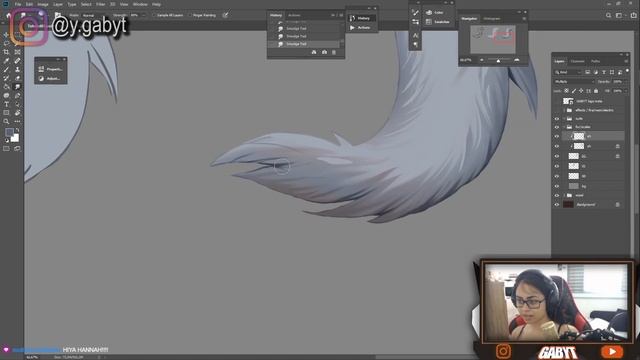Toggle visibility of bg layer
Image resolution: width=640 pixels, height=360 pixels.
coord(556,186)
